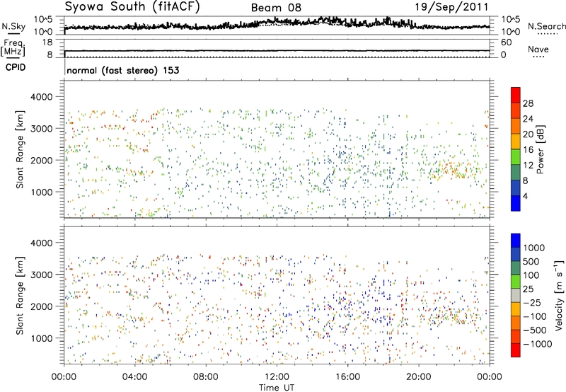Click the 4 tick on Power scale

pyautogui.click(x=525, y=196)
